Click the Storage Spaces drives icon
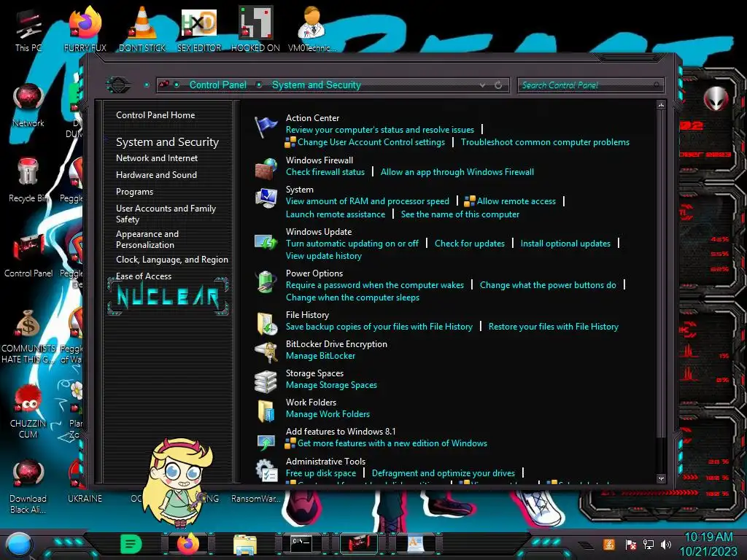This screenshot has width=747, height=560. (266, 381)
